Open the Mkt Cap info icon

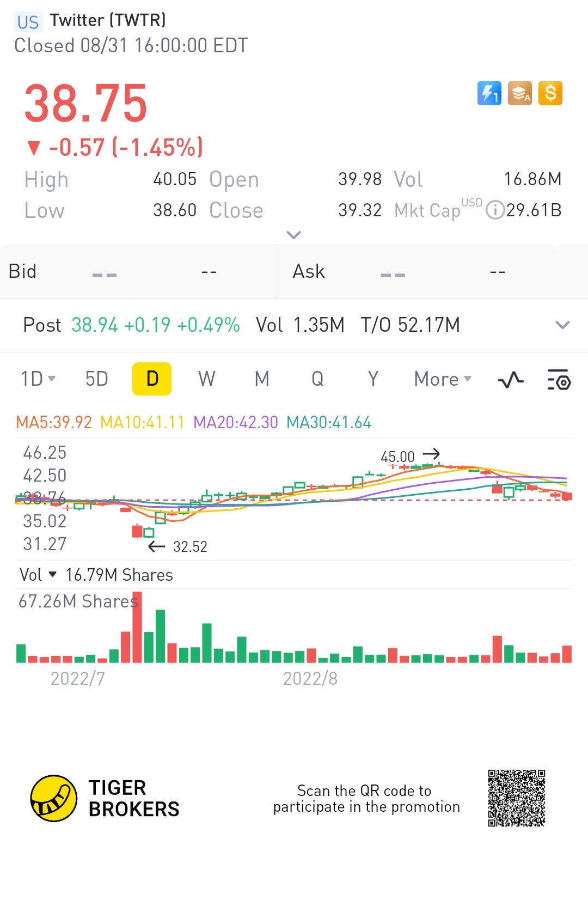[x=495, y=210]
